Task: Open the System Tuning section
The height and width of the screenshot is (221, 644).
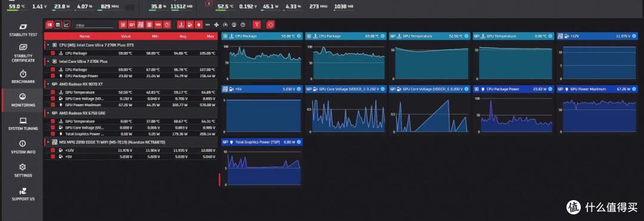Action: tap(23, 124)
